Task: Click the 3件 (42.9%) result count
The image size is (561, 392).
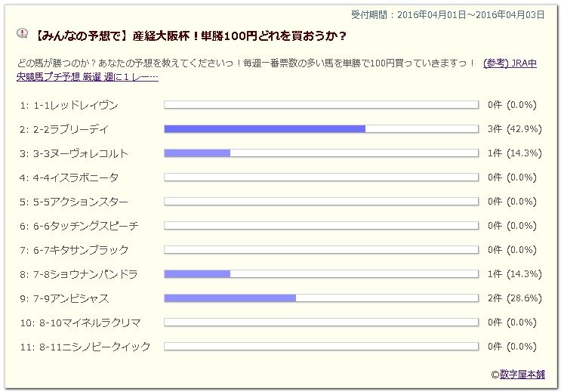Action: pos(514,129)
